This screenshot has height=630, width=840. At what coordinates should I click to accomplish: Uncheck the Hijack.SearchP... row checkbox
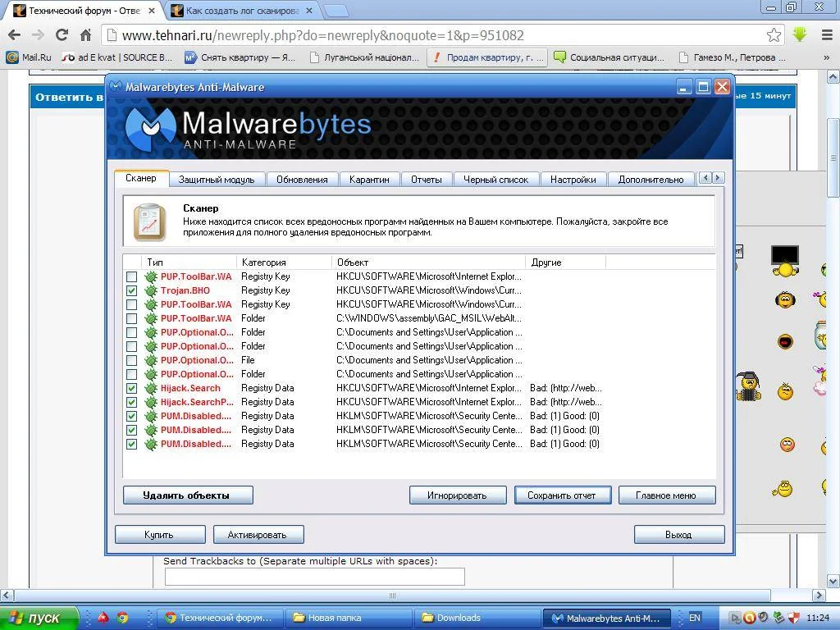point(131,402)
